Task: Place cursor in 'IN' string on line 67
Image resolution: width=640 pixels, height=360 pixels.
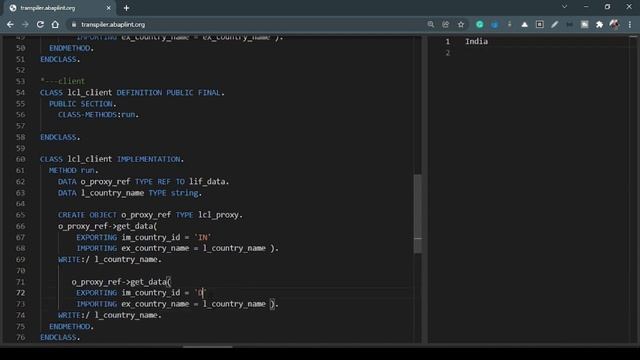Action: pyautogui.click(x=203, y=237)
